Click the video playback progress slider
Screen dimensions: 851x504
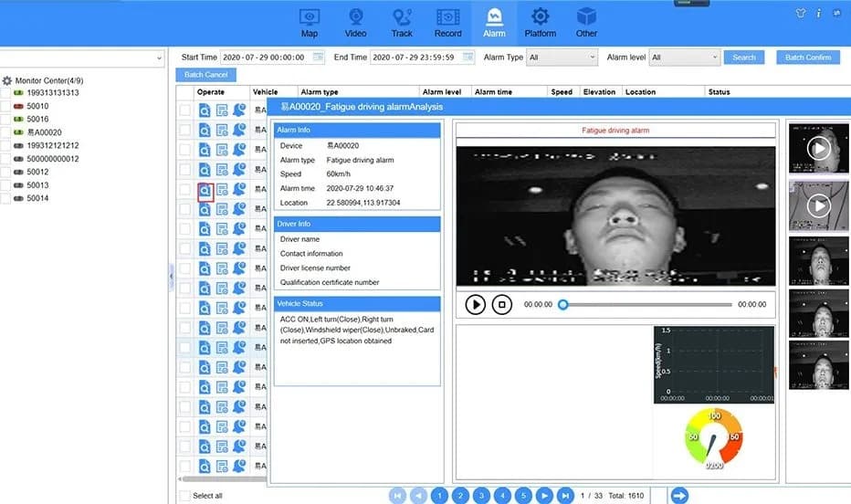[647, 304]
